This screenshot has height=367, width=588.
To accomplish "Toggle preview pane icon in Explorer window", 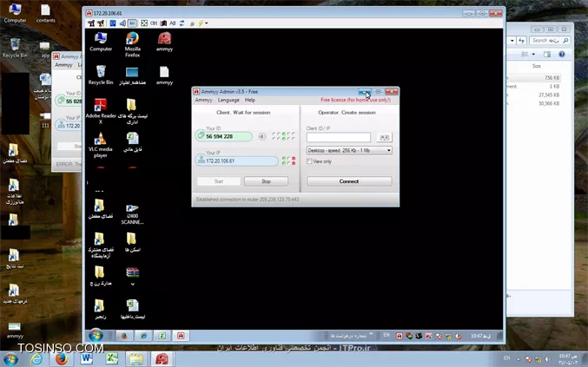I will (547, 55).
